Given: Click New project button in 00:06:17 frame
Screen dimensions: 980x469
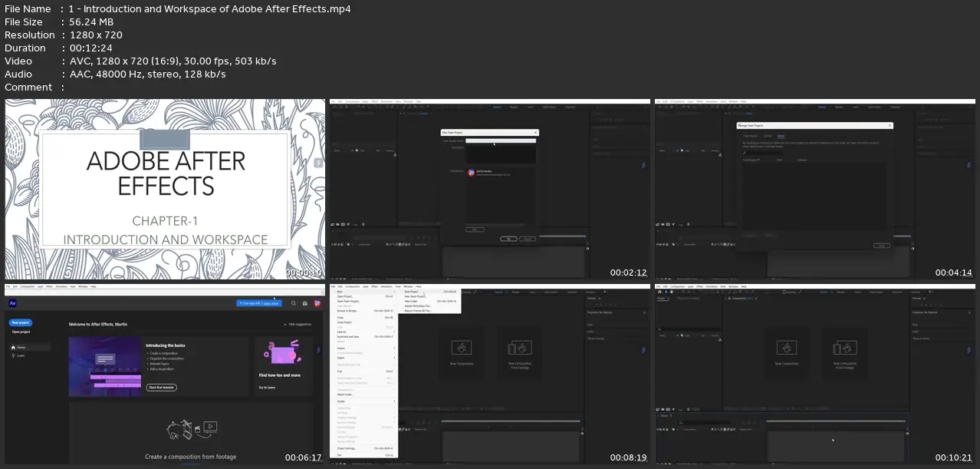Looking at the screenshot, I should coord(21,322).
